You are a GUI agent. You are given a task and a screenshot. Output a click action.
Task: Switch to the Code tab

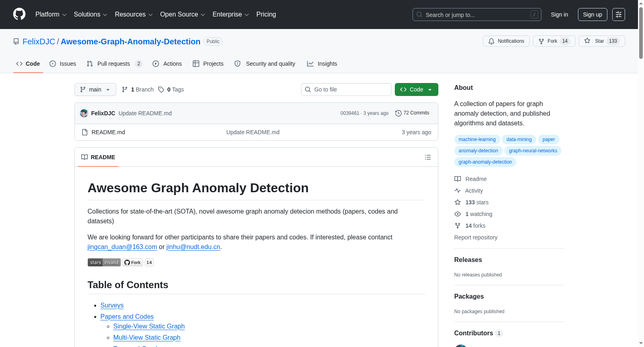tap(28, 64)
